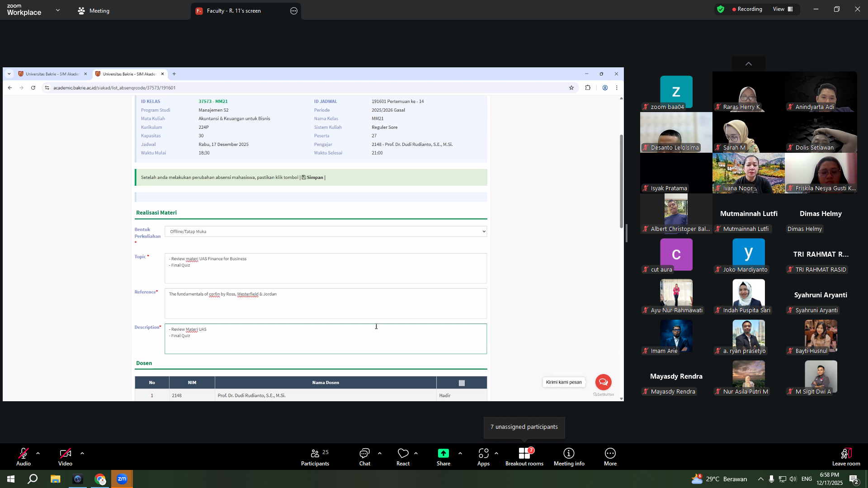
Task: Open Chrome from the taskbar
Action: (x=100, y=479)
